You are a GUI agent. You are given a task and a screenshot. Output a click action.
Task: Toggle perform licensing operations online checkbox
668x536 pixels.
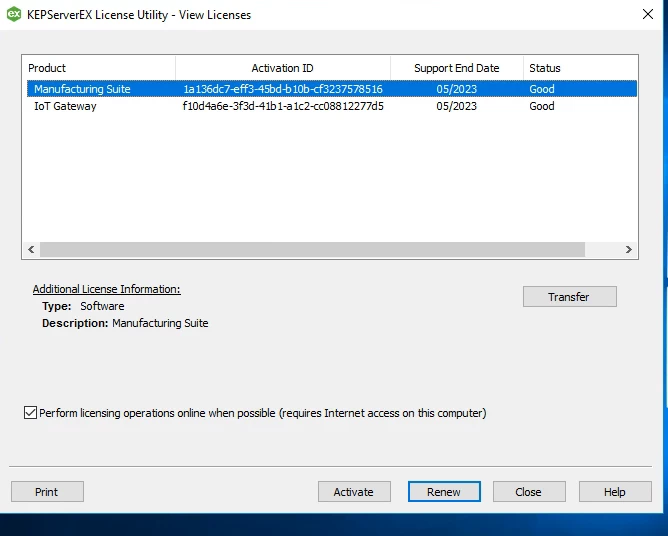pos(30,412)
